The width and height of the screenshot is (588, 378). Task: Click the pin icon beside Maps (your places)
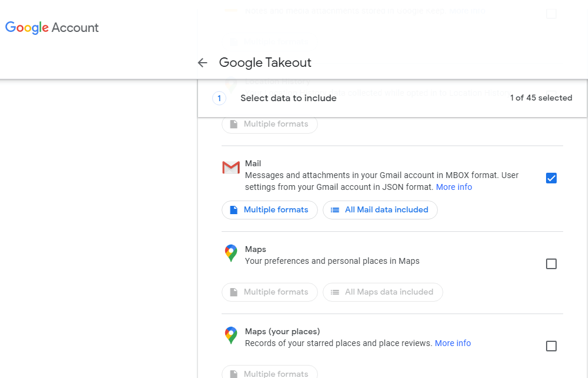tap(230, 335)
